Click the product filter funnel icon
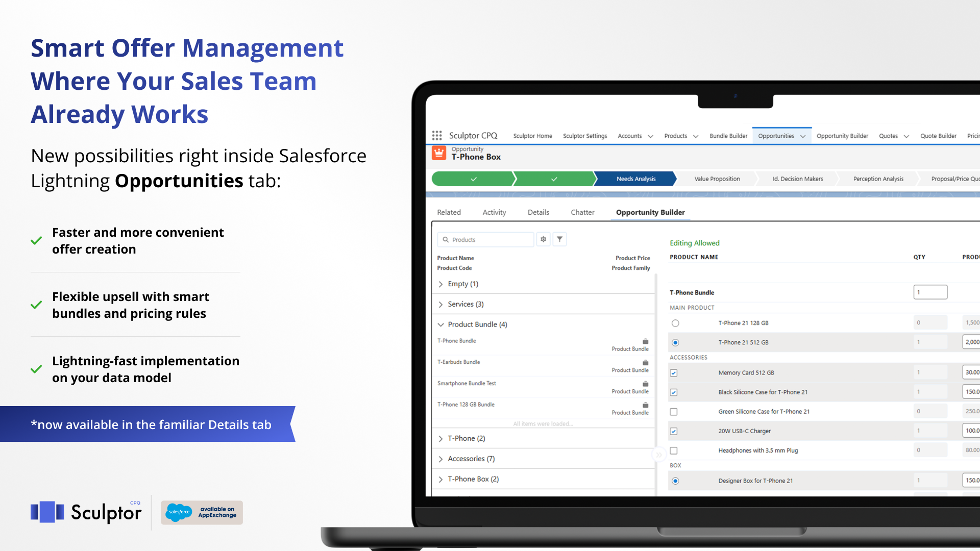This screenshot has height=551, width=980. [x=559, y=239]
